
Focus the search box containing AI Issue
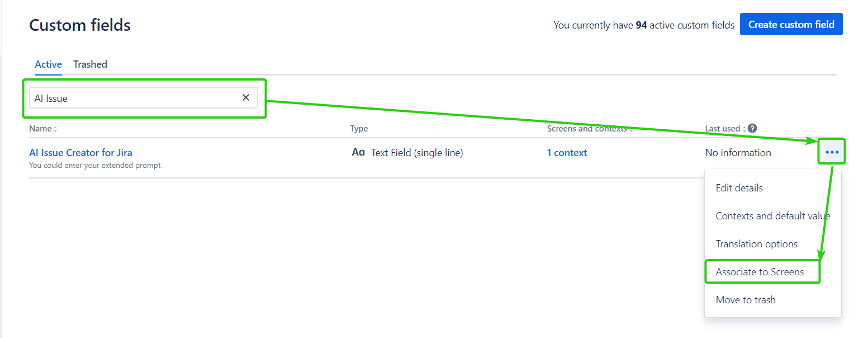tap(134, 98)
